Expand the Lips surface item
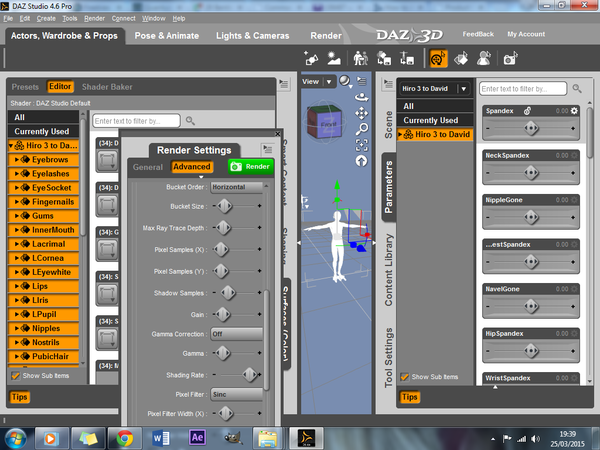The height and width of the screenshot is (450, 600). coord(16,286)
